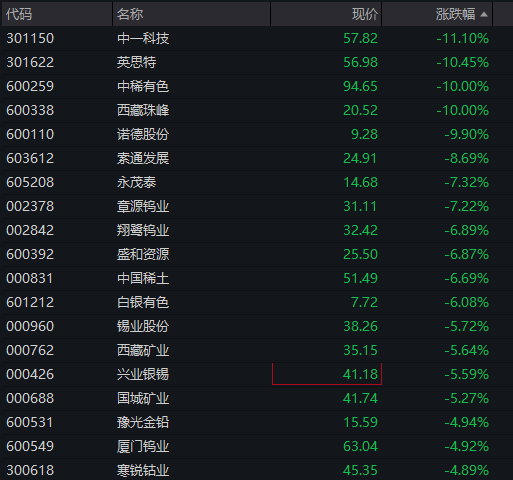This screenshot has width=513, height=480.
Task: Click the -7.22% change value
Action: (467, 206)
